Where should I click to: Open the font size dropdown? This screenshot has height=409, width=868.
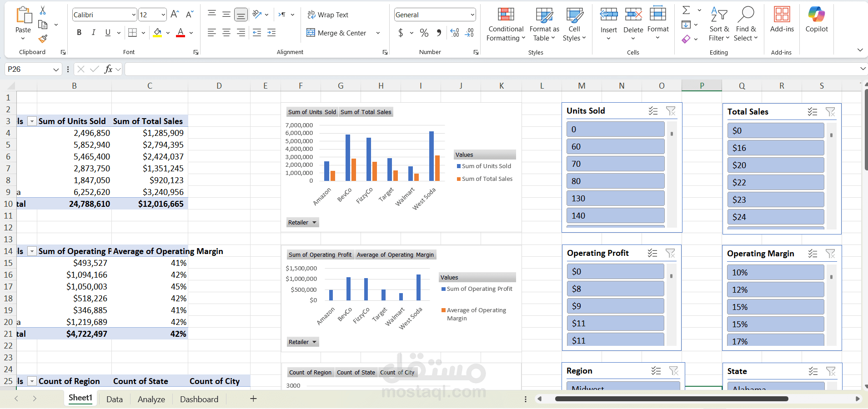163,15
